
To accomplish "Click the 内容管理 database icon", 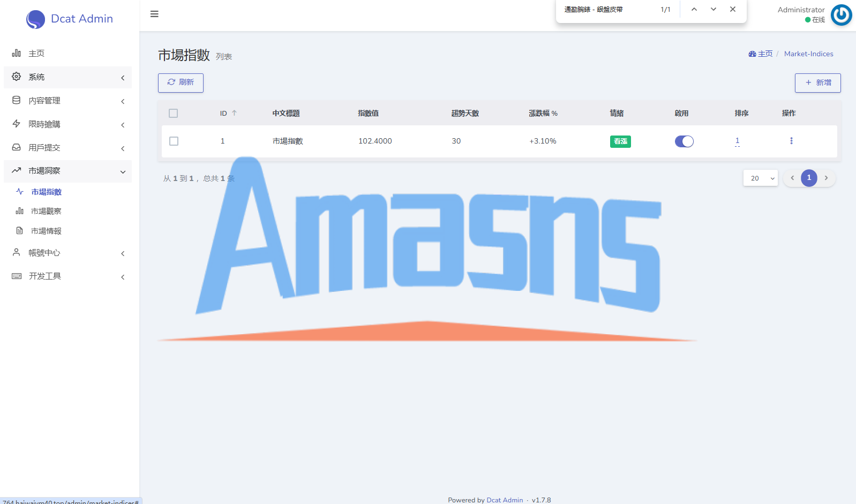I will 17,100.
